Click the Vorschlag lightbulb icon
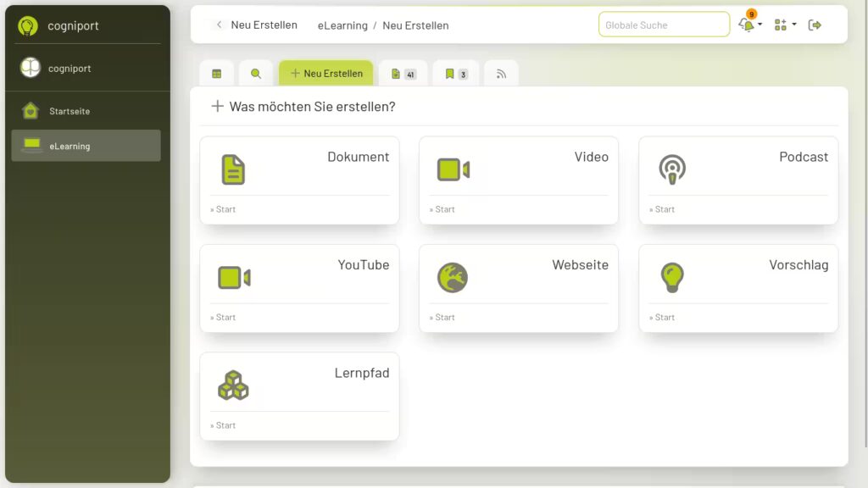Image resolution: width=868 pixels, height=488 pixels. click(672, 277)
